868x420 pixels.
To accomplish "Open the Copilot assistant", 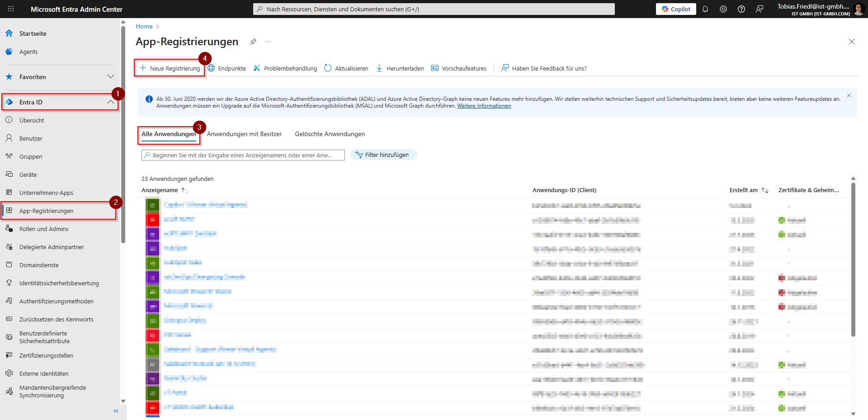I will tap(675, 9).
